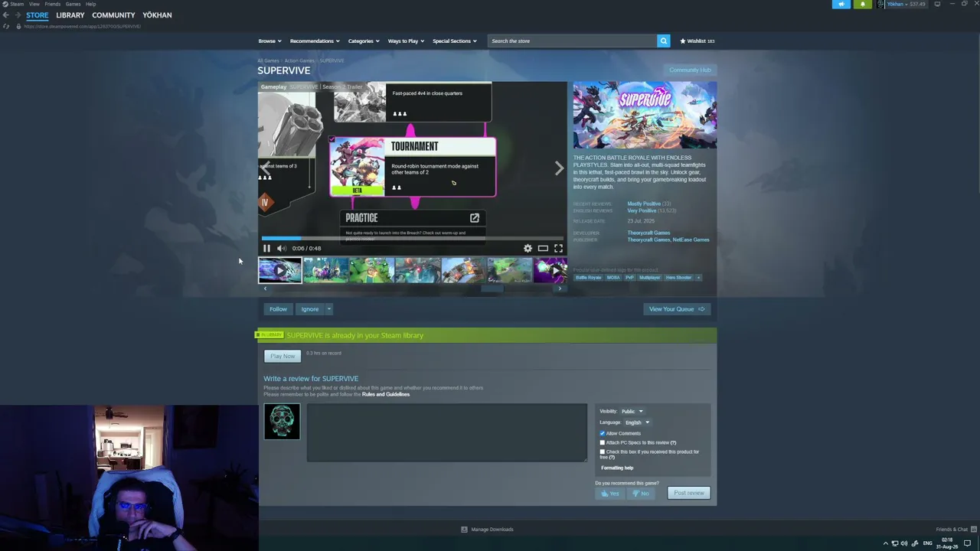This screenshot has height=551, width=980.
Task: Click the review text area
Action: 447,432
